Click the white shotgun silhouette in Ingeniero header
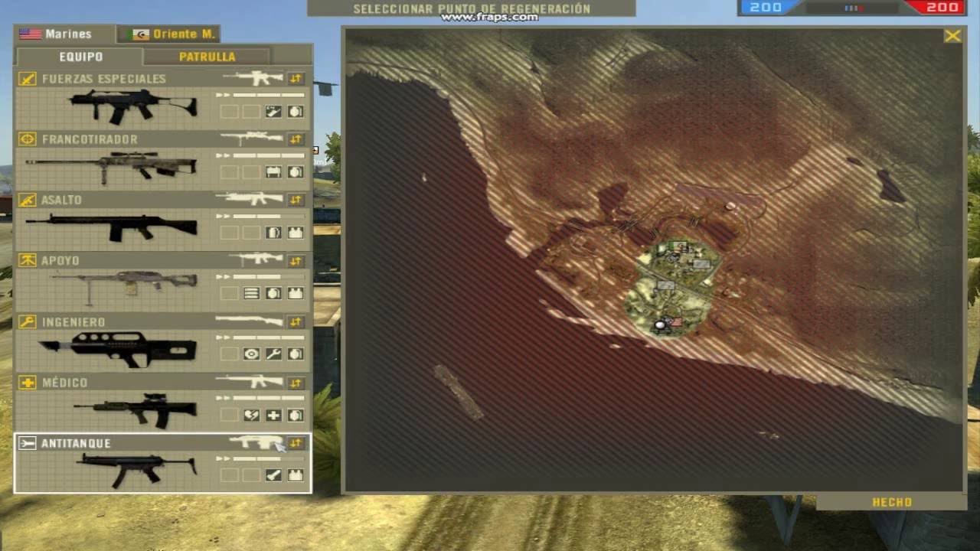Screen dimensions: 980x551 click(250, 321)
